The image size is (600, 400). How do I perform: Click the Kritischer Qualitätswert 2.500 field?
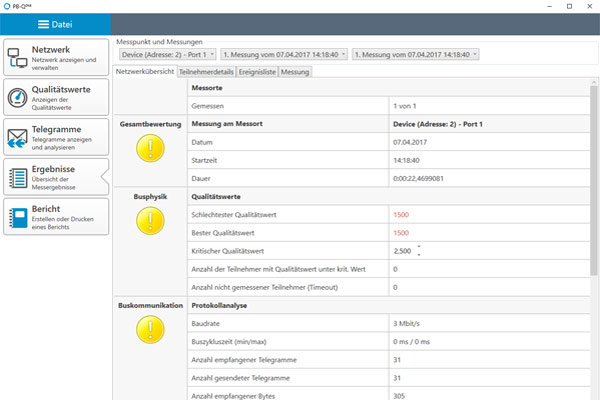pos(402,251)
